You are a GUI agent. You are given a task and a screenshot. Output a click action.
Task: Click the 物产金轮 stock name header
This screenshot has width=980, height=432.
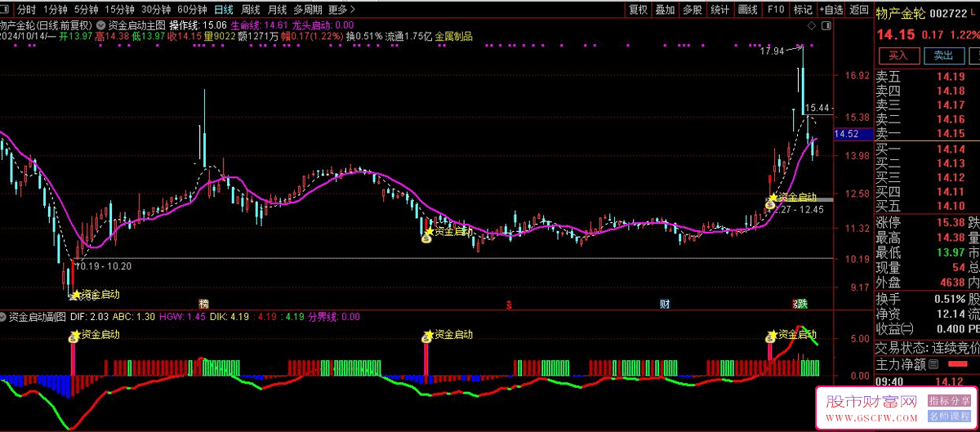pyautogui.click(x=902, y=12)
